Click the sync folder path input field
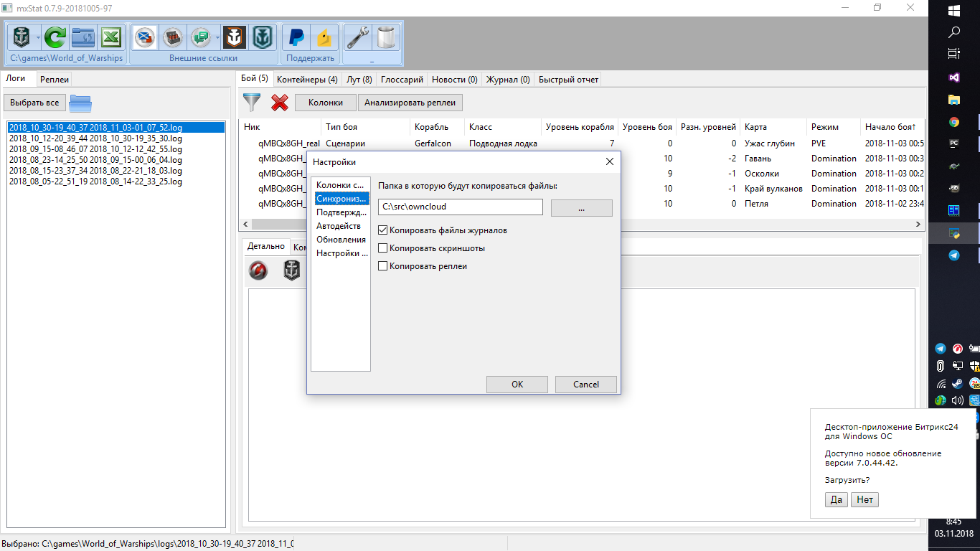This screenshot has width=980, height=551. (x=461, y=207)
